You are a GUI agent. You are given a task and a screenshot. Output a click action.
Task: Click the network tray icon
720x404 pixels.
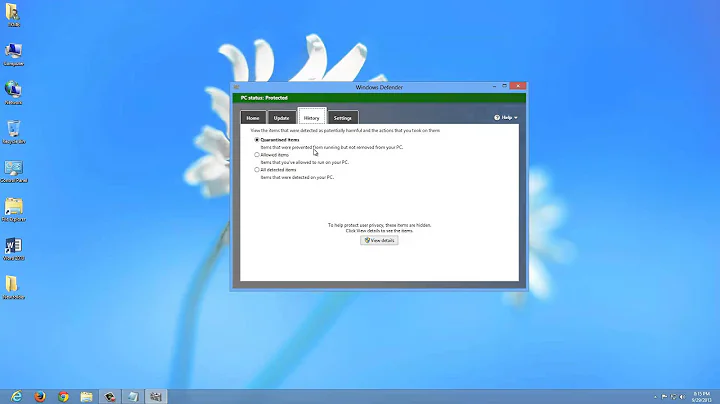[673, 397]
